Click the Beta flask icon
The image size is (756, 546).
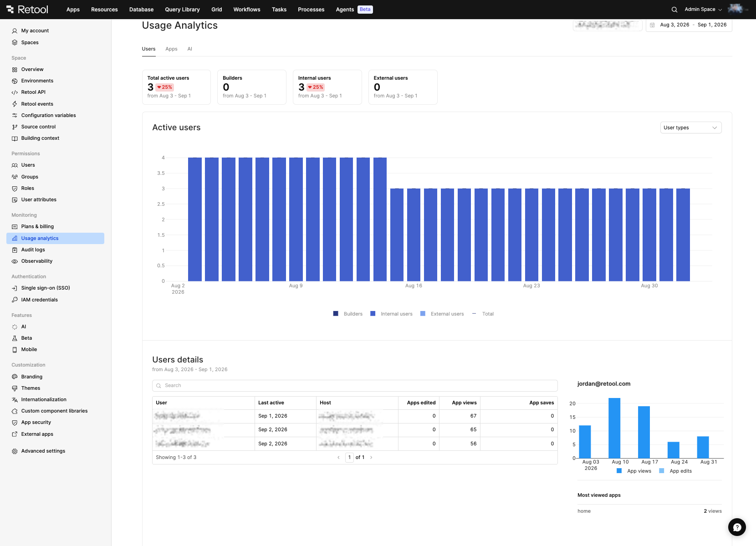(x=15, y=338)
